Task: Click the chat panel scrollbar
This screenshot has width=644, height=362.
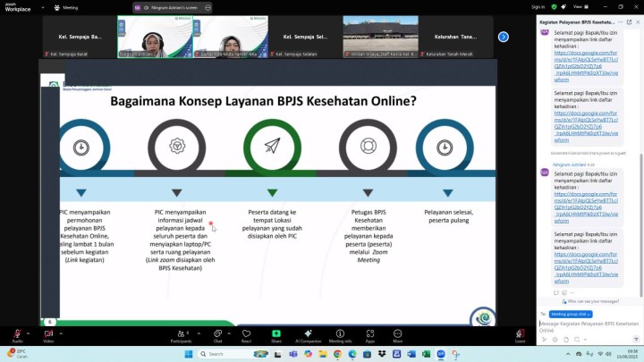Action: (x=641, y=225)
